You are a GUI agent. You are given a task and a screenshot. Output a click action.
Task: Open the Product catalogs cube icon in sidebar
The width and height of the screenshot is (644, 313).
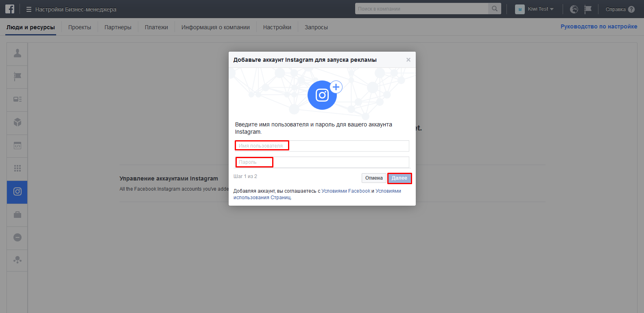point(17,122)
